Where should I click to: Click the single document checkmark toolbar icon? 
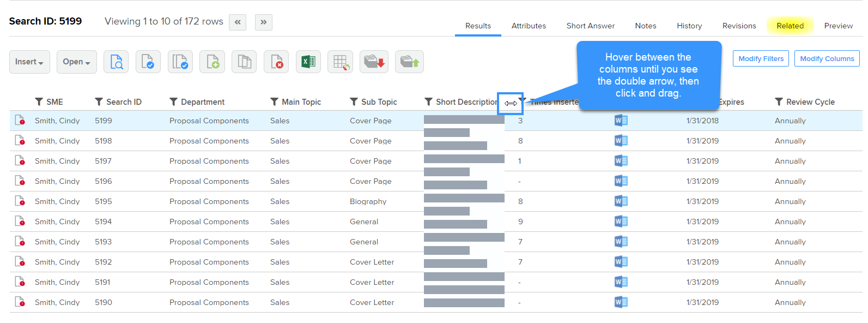pos(148,62)
